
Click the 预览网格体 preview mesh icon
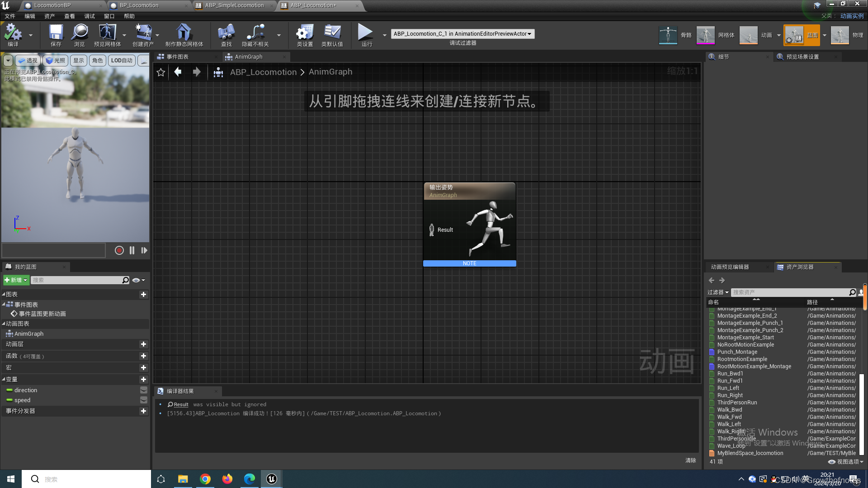coord(108,35)
